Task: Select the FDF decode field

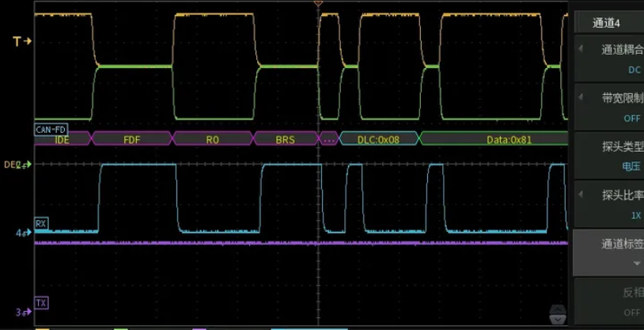Action: tap(132, 139)
